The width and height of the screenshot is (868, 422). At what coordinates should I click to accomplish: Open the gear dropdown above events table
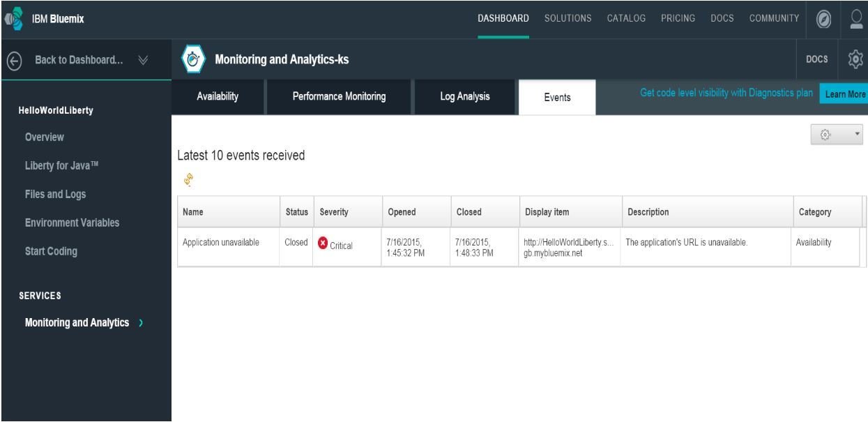(837, 135)
